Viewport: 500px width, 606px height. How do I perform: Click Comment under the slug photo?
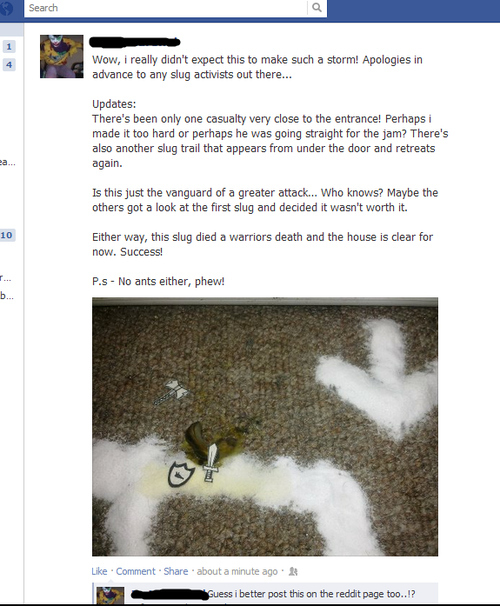coord(136,571)
